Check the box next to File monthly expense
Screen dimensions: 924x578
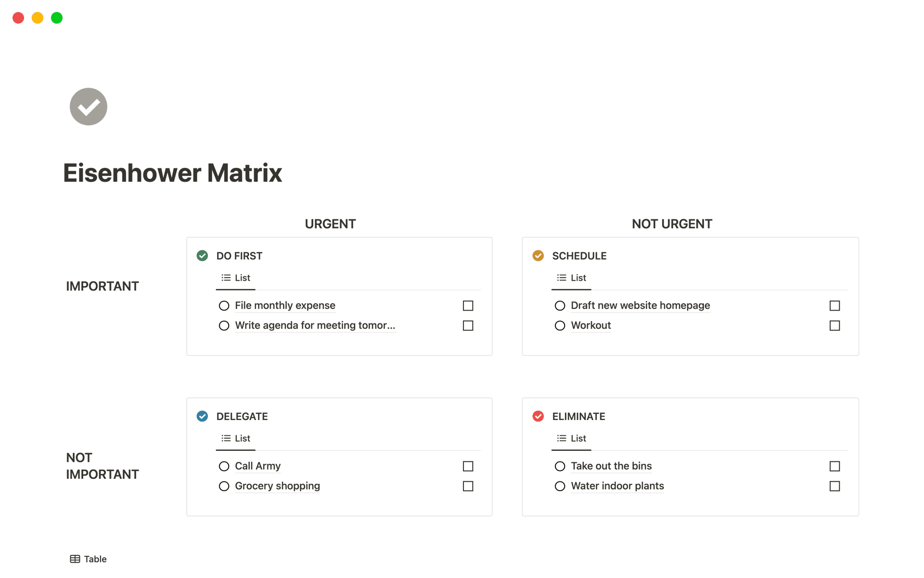pyautogui.click(x=468, y=305)
